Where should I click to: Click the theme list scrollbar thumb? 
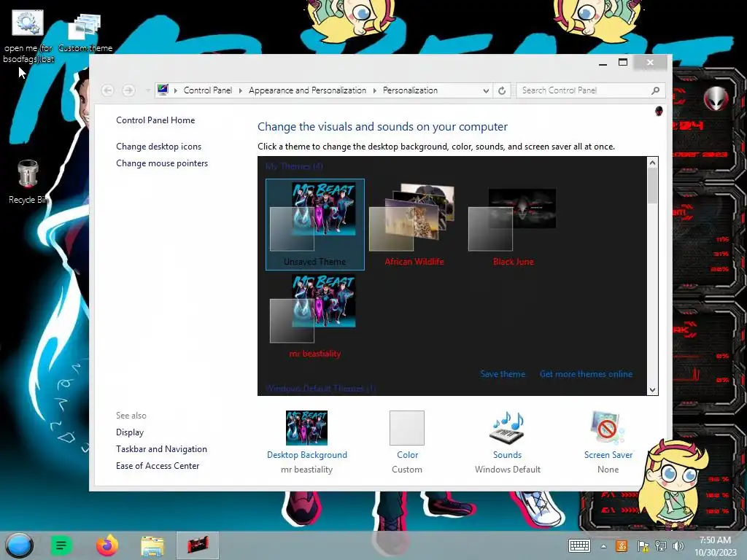pos(652,186)
